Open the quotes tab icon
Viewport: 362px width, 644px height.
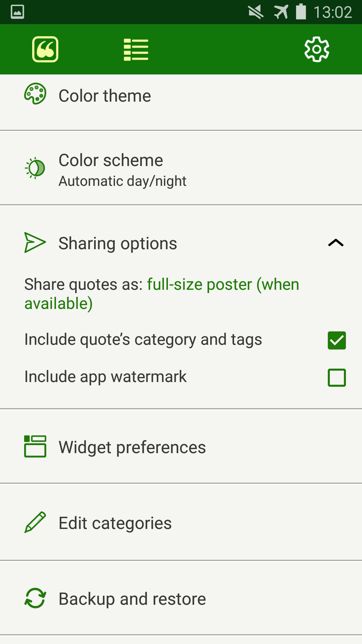[45, 49]
